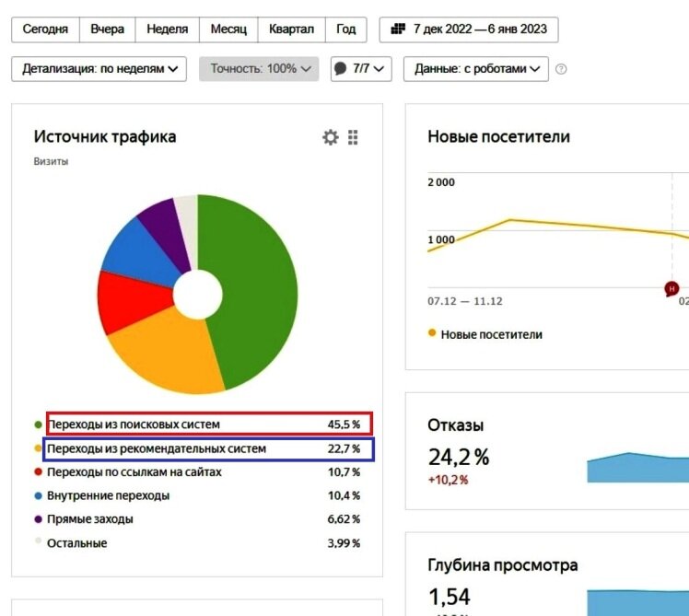
Task: Open the date range picker 7 дек 2022
Action: click(469, 29)
